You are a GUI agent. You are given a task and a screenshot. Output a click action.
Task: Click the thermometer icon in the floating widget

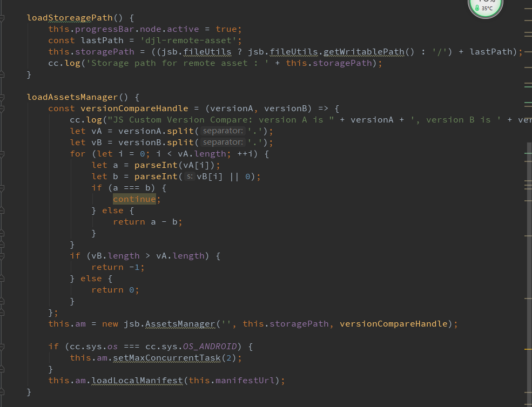(x=477, y=8)
